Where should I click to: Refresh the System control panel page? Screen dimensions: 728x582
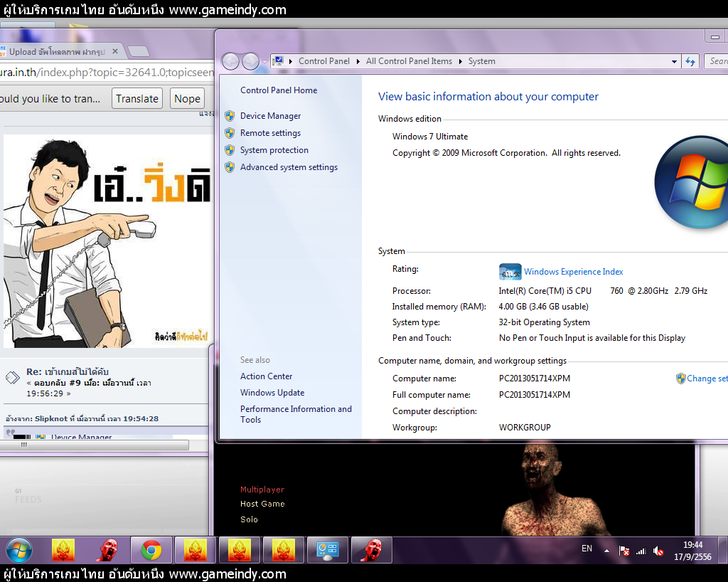(690, 61)
